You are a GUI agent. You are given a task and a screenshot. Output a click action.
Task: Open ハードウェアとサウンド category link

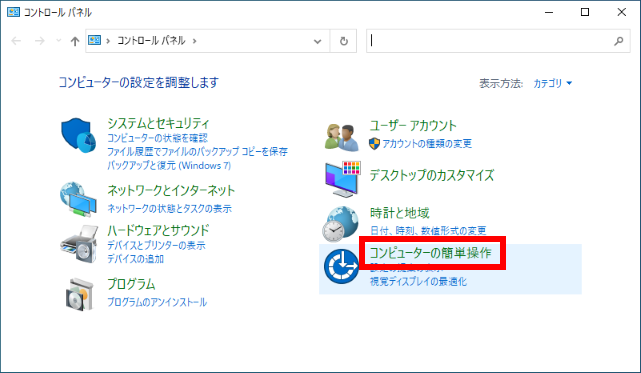point(158,230)
